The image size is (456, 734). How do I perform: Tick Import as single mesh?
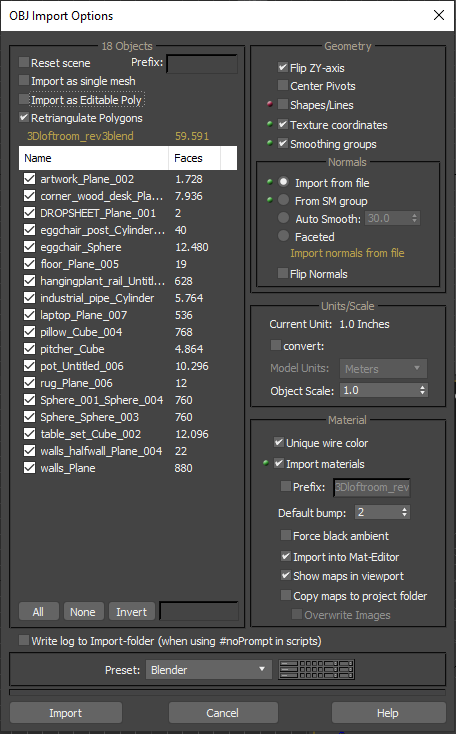(24, 81)
